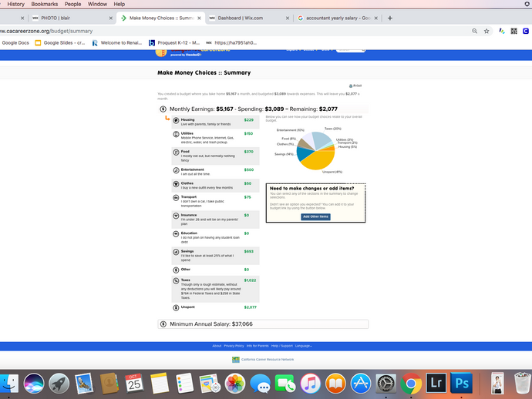Screen dimensions: 532x399
Task: Click the Transport category icon
Action: click(176, 198)
